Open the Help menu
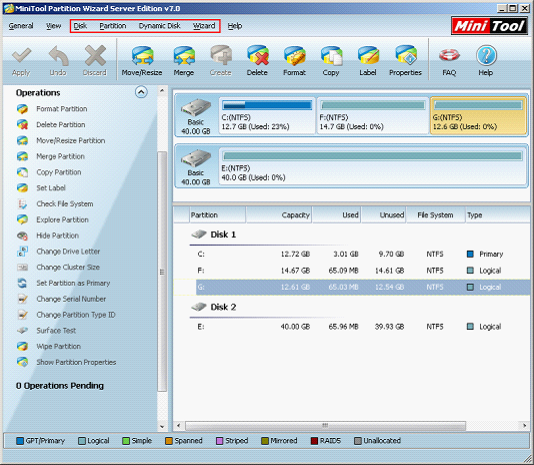Image resolution: width=534 pixels, height=465 pixels. click(x=235, y=26)
